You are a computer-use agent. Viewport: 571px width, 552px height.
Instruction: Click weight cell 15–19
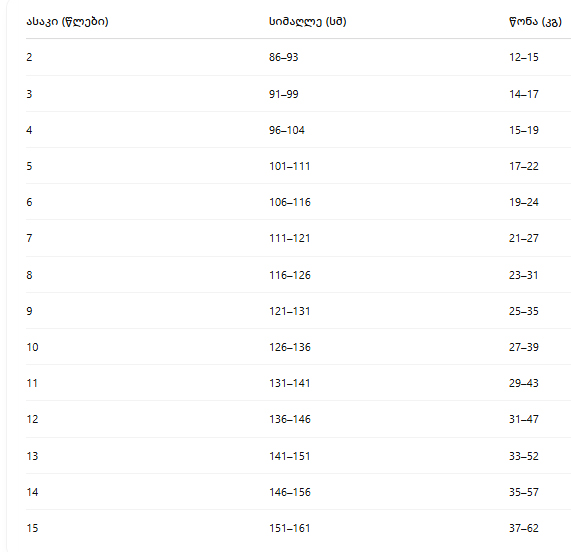tap(523, 130)
